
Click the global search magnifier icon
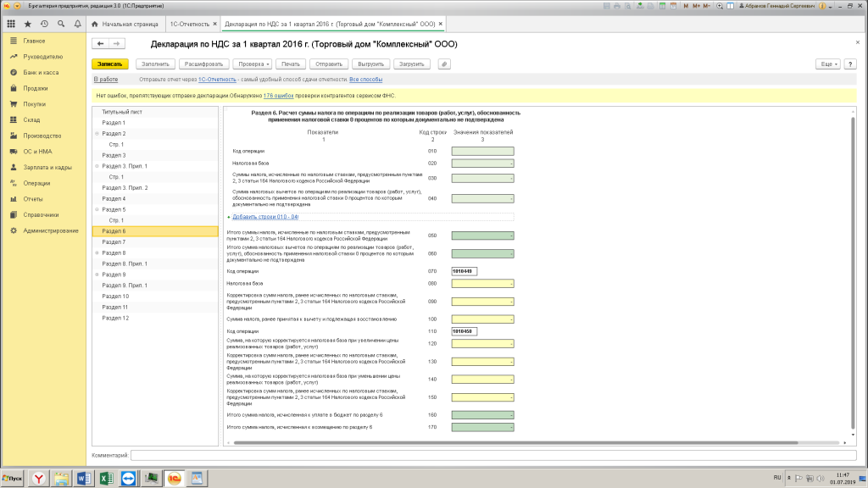coord(61,24)
